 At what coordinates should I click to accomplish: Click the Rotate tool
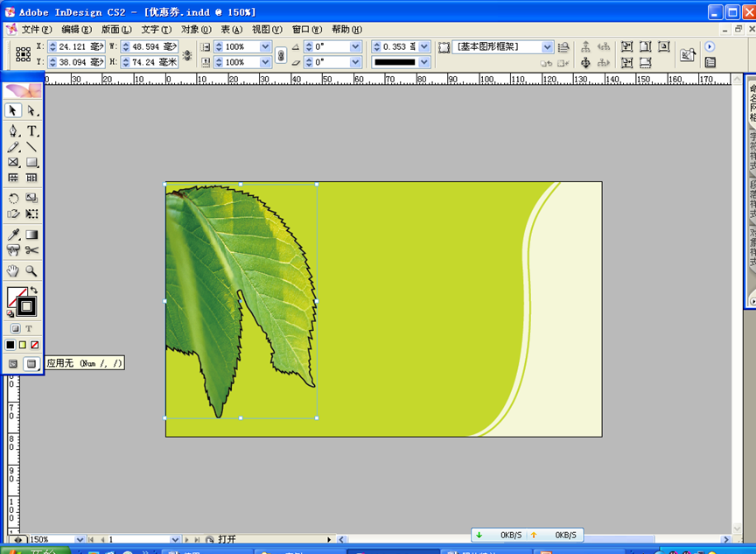point(13,199)
